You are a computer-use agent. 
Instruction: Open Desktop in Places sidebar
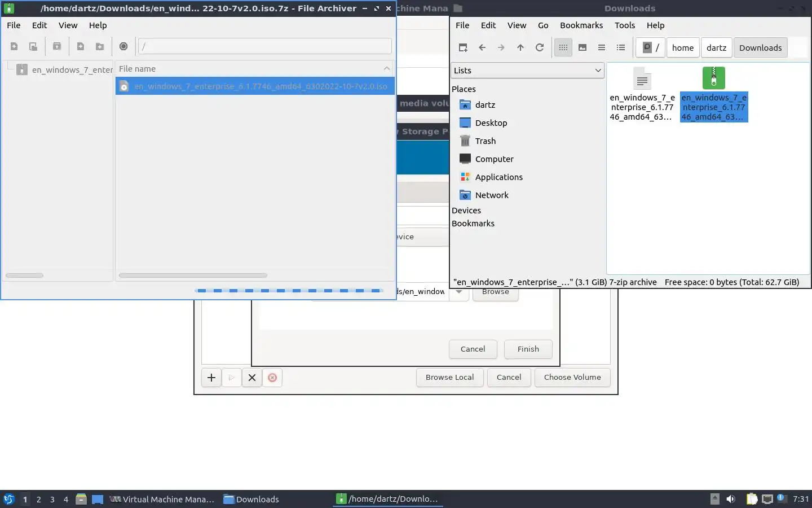491,123
